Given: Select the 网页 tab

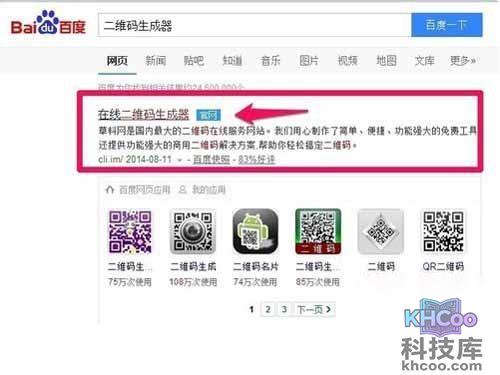Looking at the screenshot, I should pyautogui.click(x=117, y=61).
